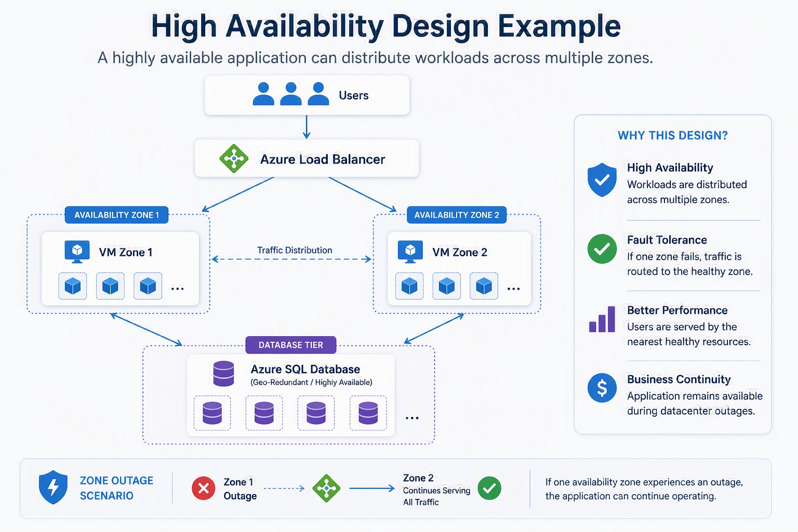Click the "AVAILABILITY ZONE 2" badge
The height and width of the screenshot is (532, 798).
456,215
